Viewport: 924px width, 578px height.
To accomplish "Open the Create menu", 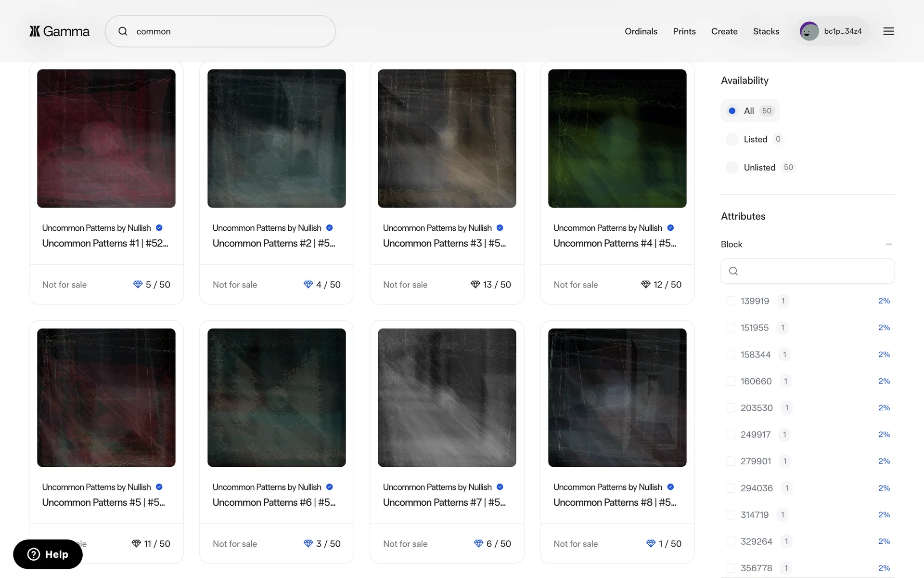I will click(x=724, y=31).
